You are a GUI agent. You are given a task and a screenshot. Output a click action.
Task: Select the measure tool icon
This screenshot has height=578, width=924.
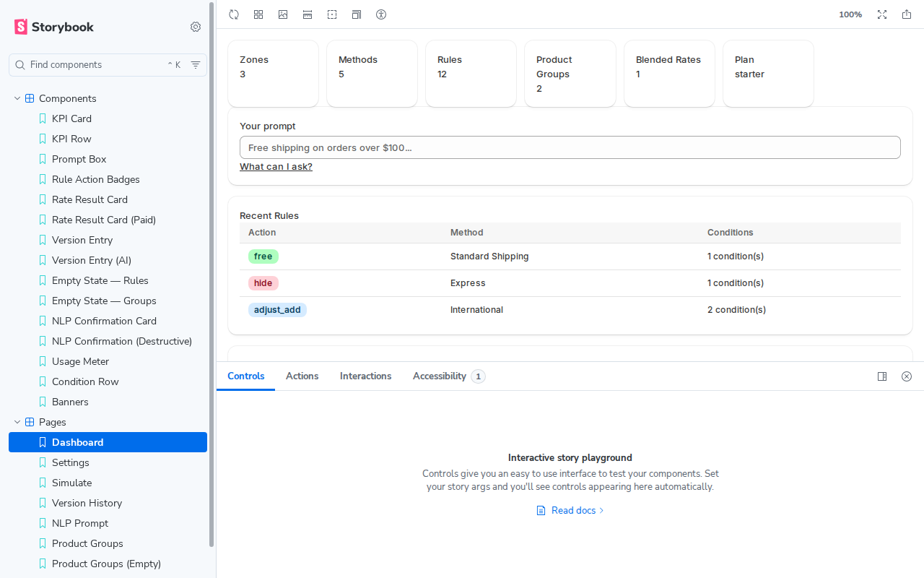332,14
